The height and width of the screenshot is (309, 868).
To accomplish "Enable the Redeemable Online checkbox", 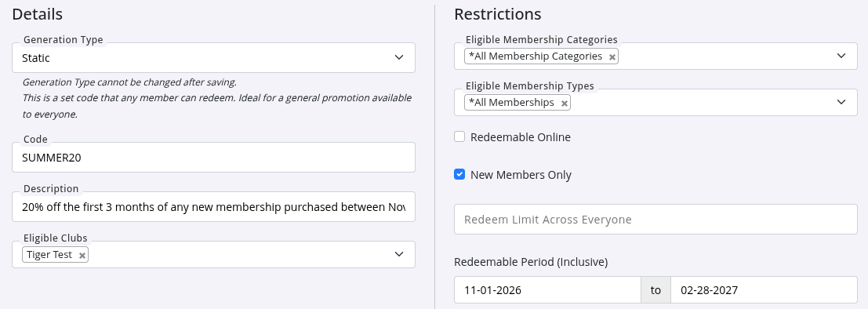I will pos(459,136).
